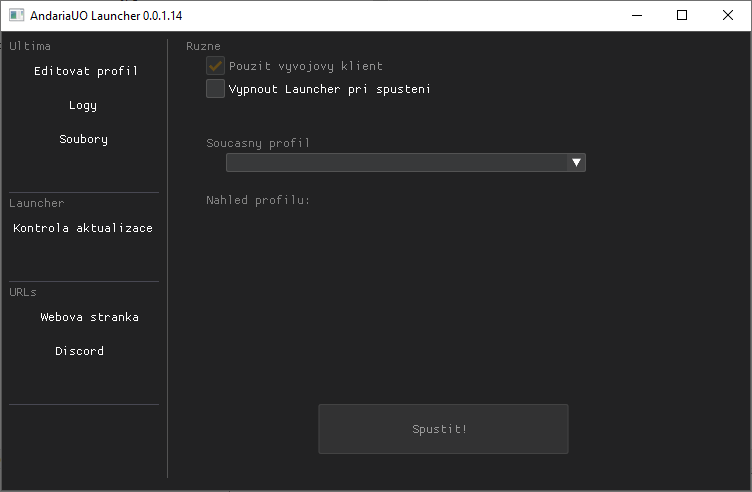Open the Soucasny profil combo box
This screenshot has height=492, width=752.
[396, 163]
